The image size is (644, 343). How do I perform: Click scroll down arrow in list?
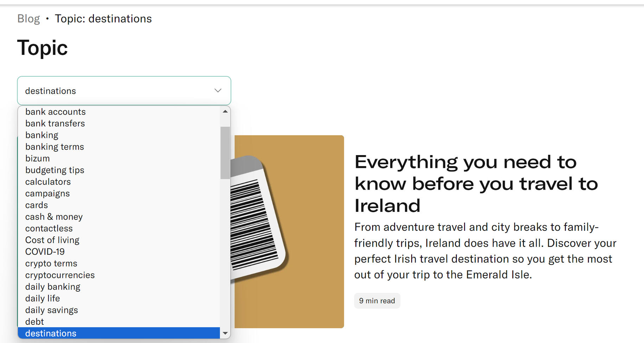(x=225, y=333)
